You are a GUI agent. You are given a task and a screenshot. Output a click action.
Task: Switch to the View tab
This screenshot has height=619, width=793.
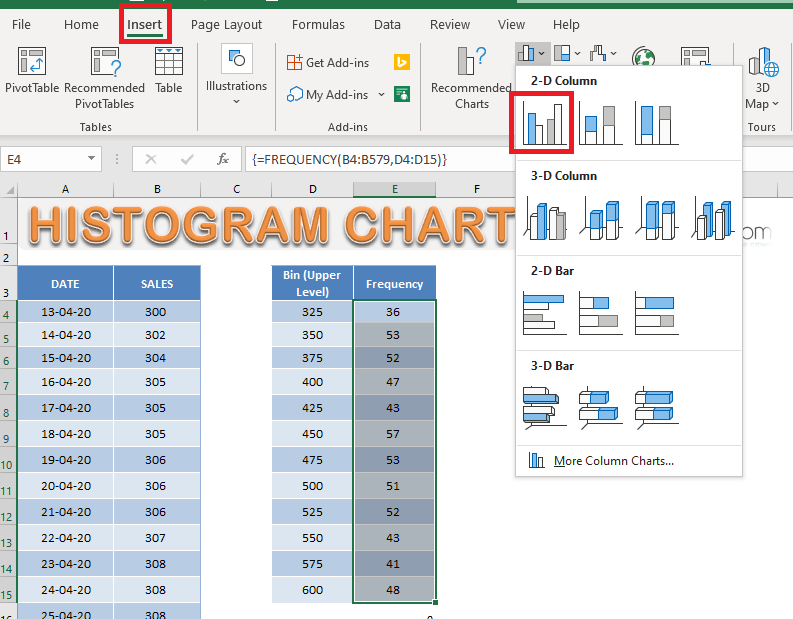511,24
